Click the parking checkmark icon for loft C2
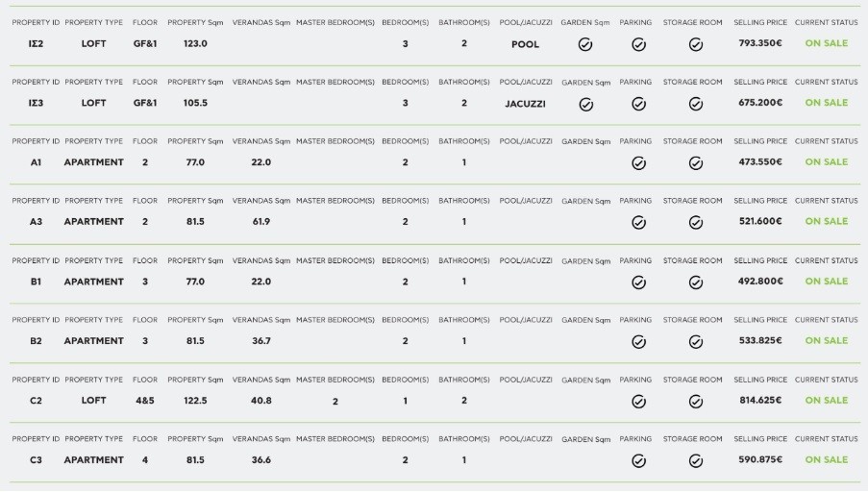The width and height of the screenshot is (868, 492). coord(638,402)
